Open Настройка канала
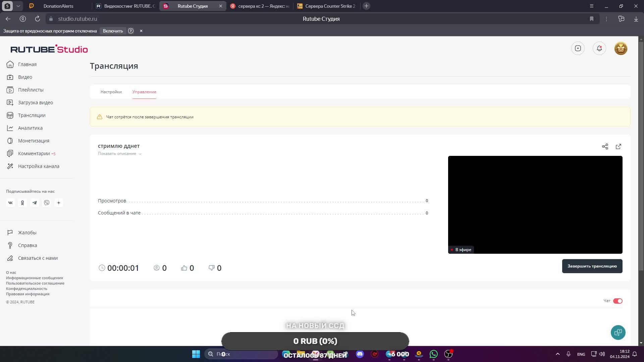Viewport: 644px width, 362px height. tap(33, 166)
